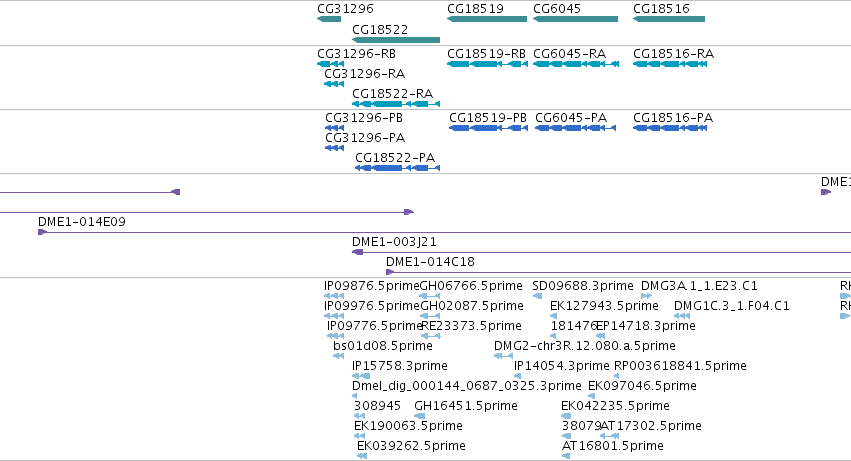The height and width of the screenshot is (461, 851).
Task: Select the CG18519 gene arrow
Action: (487, 19)
